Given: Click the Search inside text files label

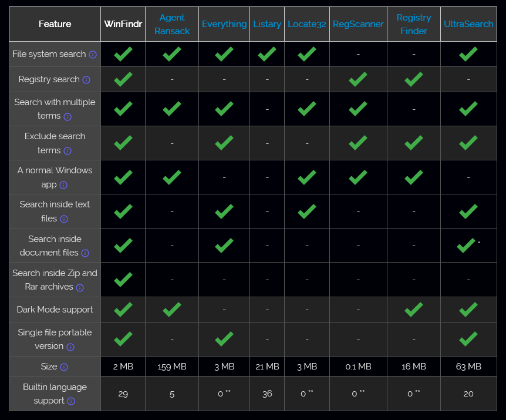Looking at the screenshot, I should coord(55,211).
